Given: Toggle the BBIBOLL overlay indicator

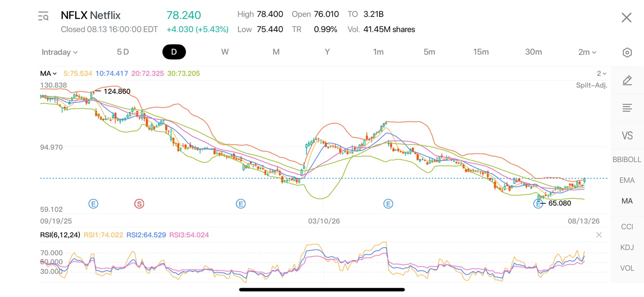Looking at the screenshot, I should pyautogui.click(x=627, y=159).
